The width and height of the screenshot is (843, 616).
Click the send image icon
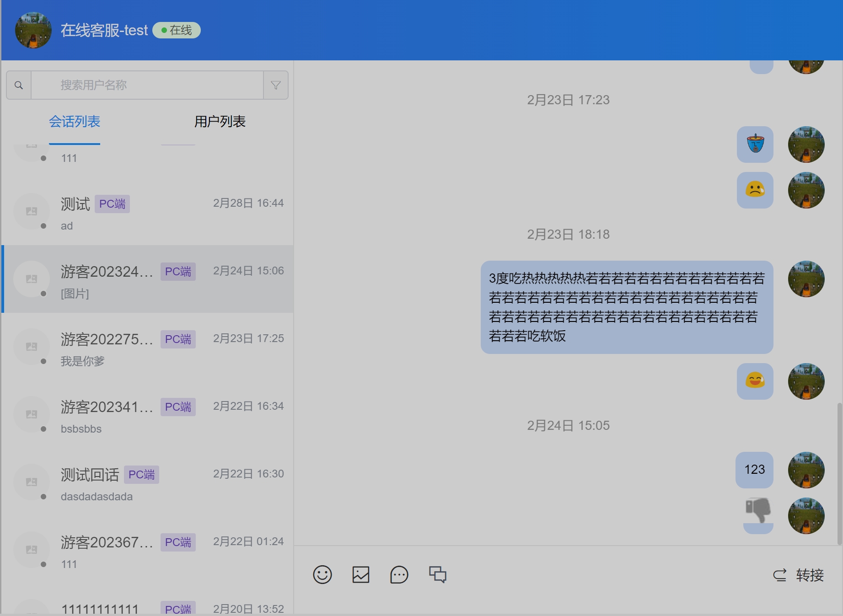click(x=361, y=575)
